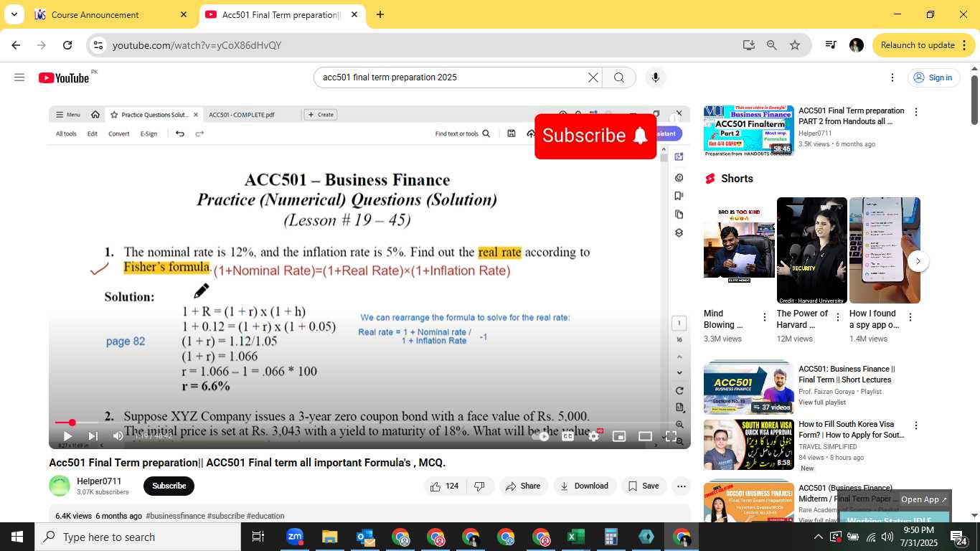Open Excel from taskbar

[x=576, y=537]
